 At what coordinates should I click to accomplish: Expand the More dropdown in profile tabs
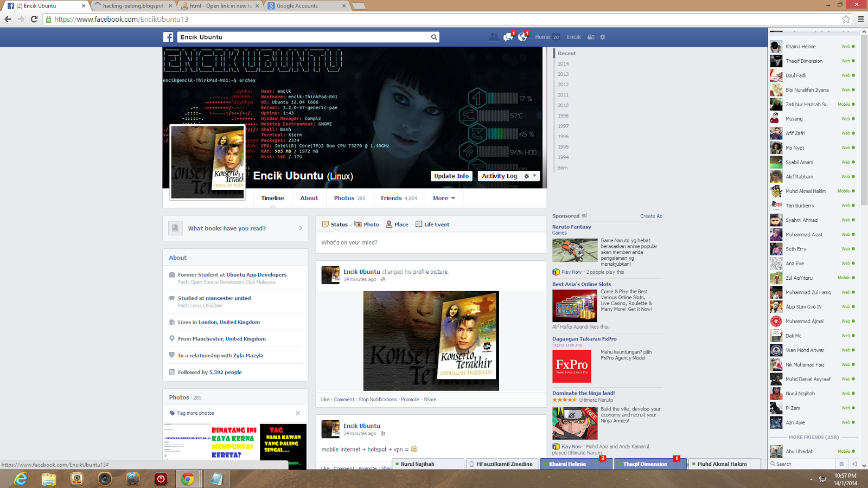point(444,198)
